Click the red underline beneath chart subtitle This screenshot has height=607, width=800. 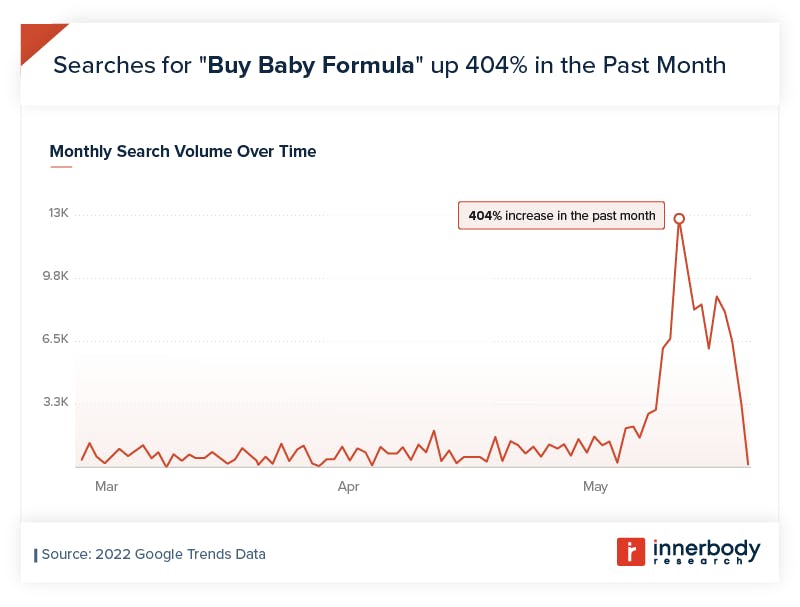61,167
